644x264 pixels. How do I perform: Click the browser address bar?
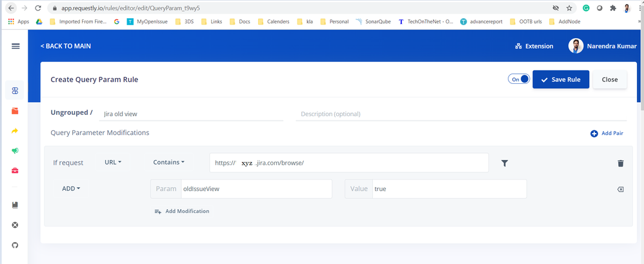click(x=300, y=8)
